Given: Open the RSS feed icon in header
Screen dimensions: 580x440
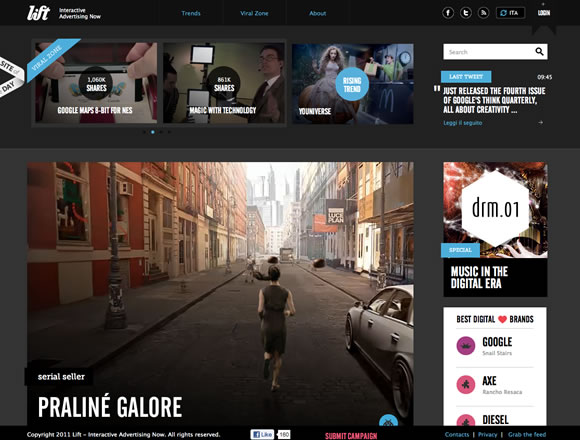Looking at the screenshot, I should [x=483, y=13].
